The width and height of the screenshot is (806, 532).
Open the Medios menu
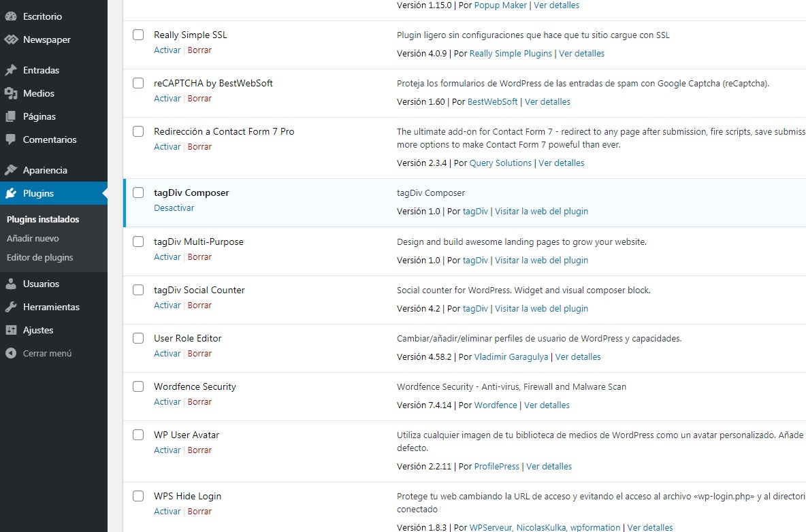[54, 93]
